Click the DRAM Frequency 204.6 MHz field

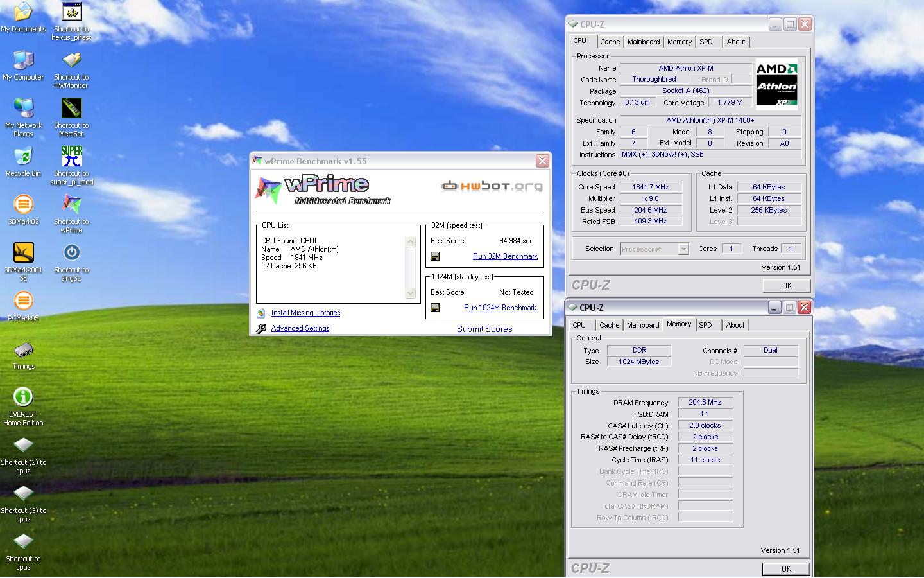[x=705, y=402]
